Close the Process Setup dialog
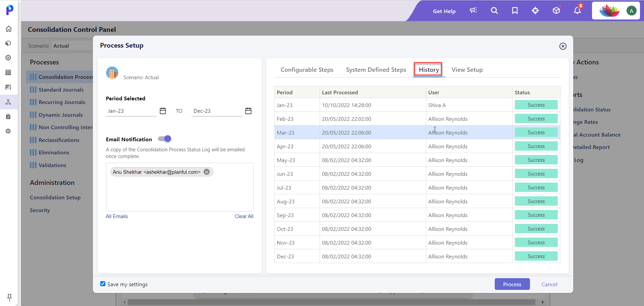Viewport: 644px width, 306px height. click(x=563, y=46)
